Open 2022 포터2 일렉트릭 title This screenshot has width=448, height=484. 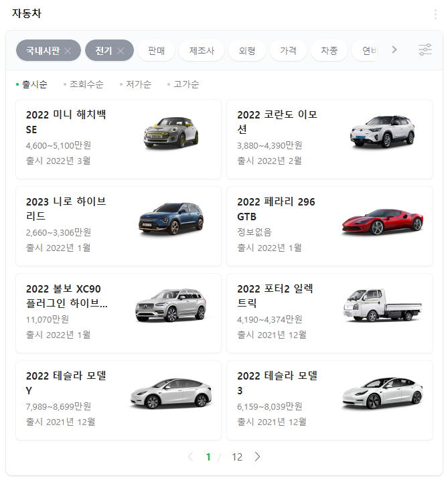[275, 296]
